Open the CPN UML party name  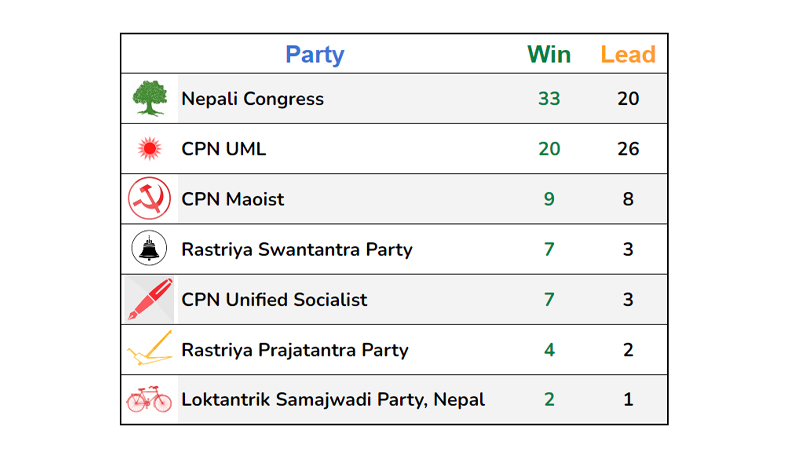click(223, 149)
